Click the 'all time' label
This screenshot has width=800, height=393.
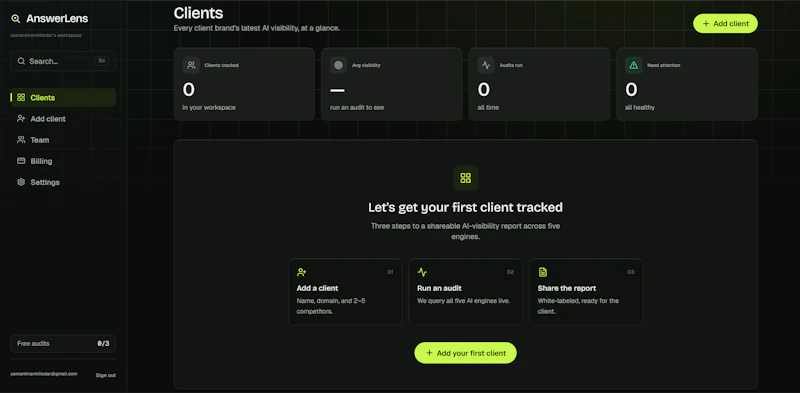(488, 108)
